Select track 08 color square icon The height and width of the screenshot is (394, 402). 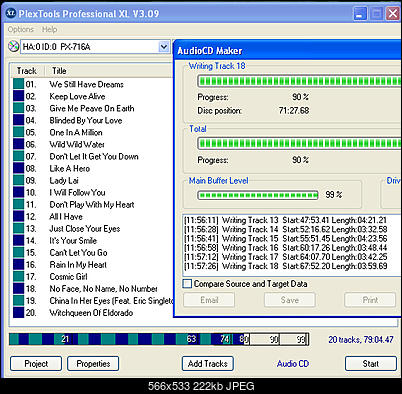click(18, 168)
